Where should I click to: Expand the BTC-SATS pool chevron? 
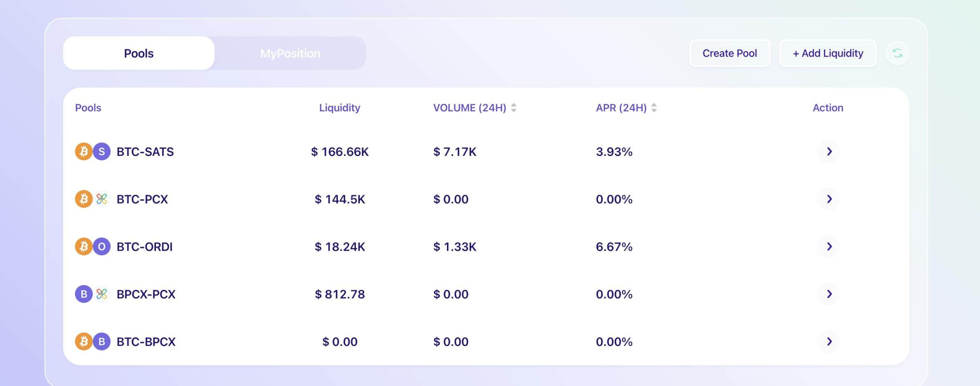click(829, 151)
